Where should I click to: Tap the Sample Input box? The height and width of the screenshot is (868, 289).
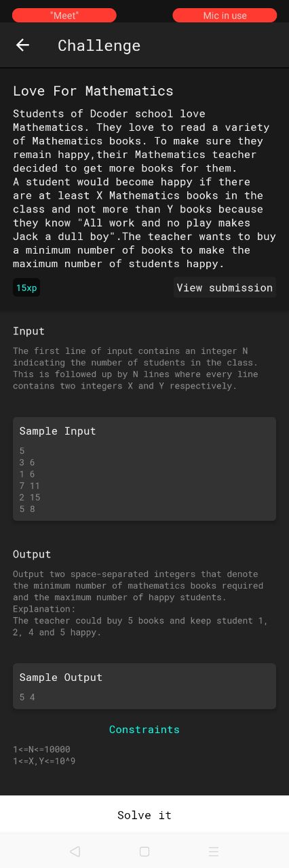click(144, 469)
